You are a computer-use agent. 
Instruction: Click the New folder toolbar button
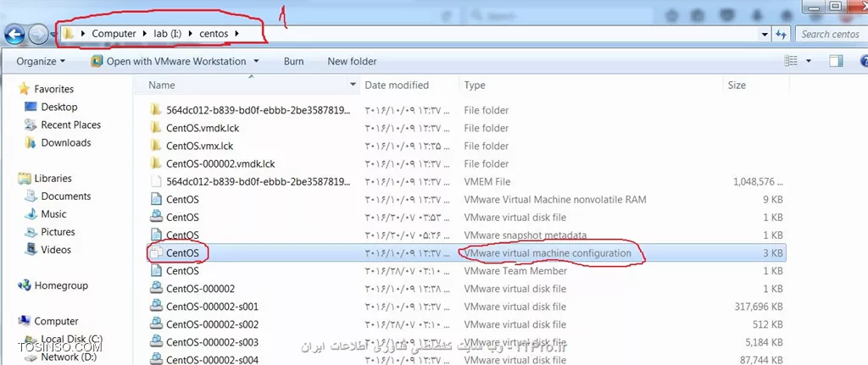[x=352, y=61]
